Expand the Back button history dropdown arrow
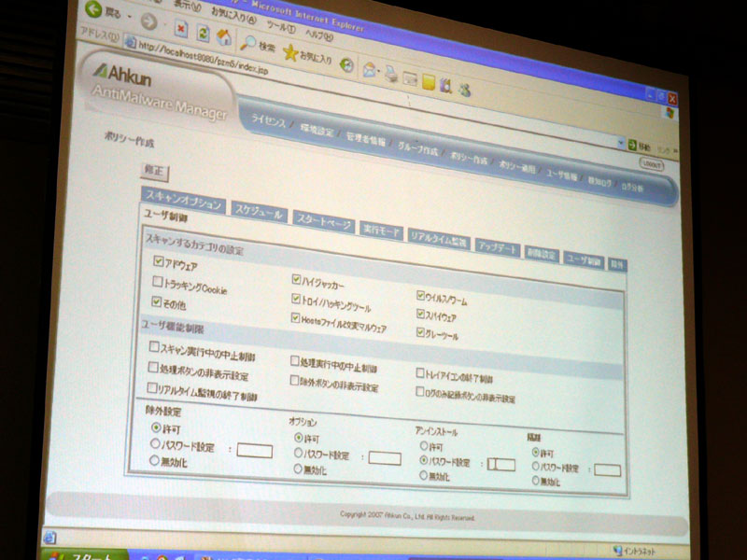The width and height of the screenshot is (747, 560). coord(129,17)
